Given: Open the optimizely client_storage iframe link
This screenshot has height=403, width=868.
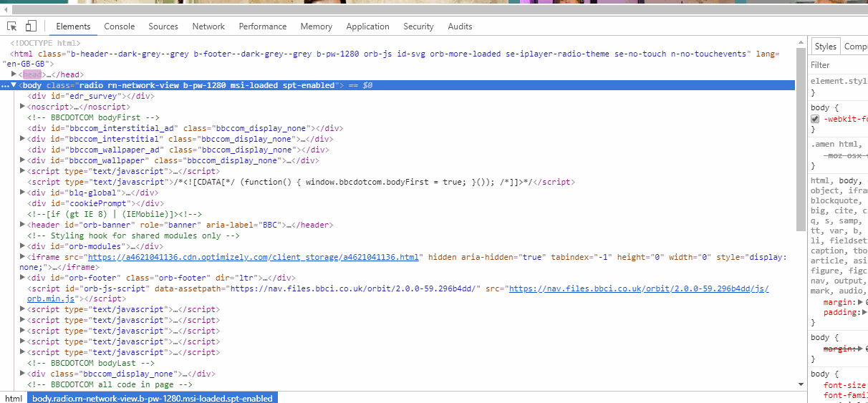Looking at the screenshot, I should [253, 257].
